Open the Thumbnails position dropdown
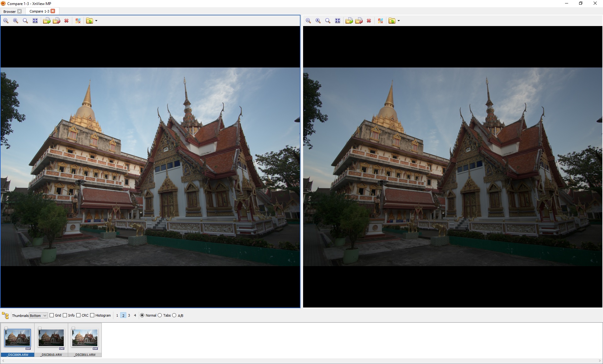Viewport: 603px width, 364px height. pos(38,315)
